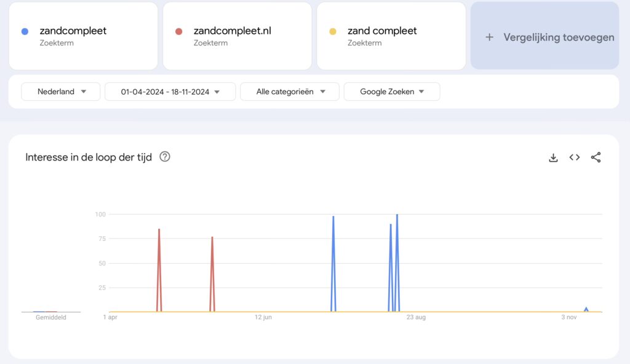Download the interest over time chart data

click(553, 157)
